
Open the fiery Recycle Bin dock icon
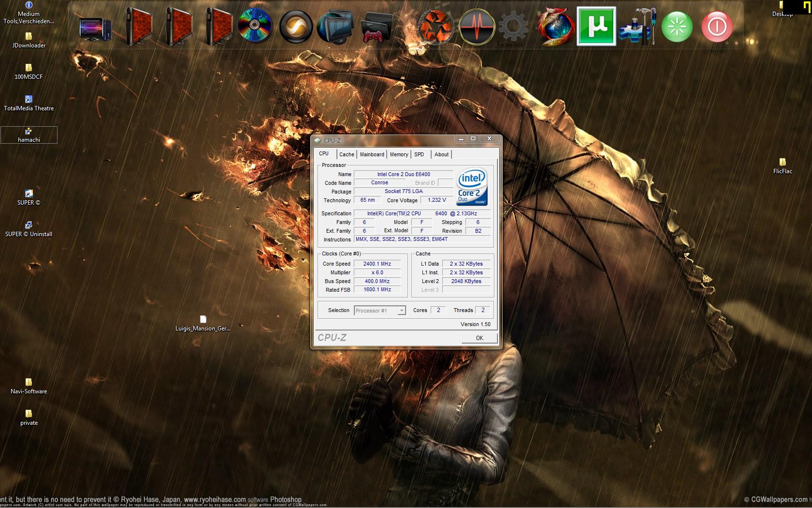[x=436, y=27]
